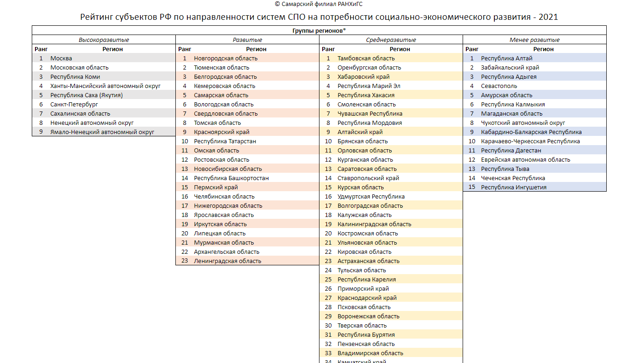644x363 pixels.
Task: Click 'Калининградская область' entry
Action: point(374,224)
